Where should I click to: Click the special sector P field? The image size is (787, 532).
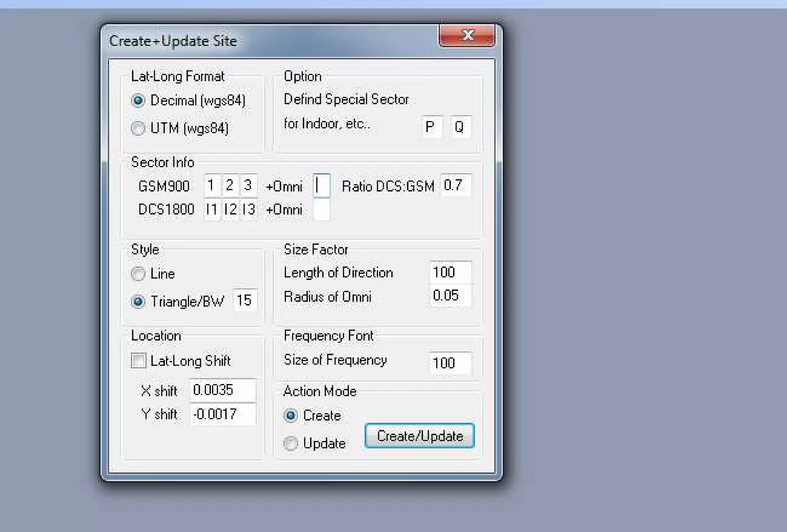click(432, 126)
